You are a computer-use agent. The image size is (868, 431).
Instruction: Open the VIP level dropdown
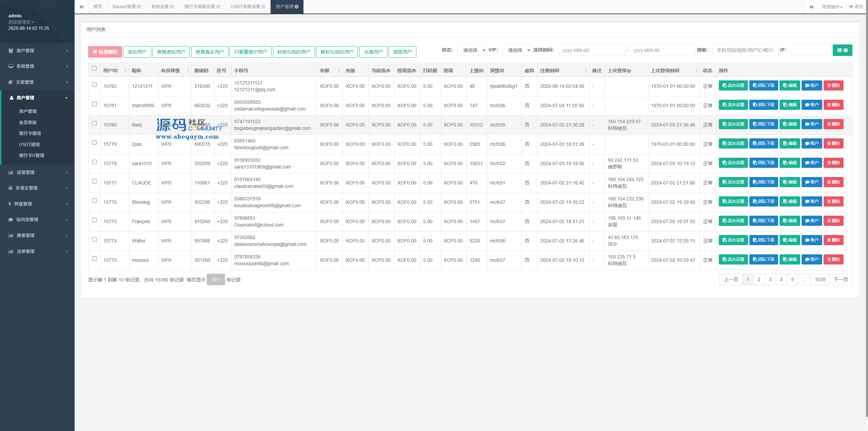click(517, 50)
